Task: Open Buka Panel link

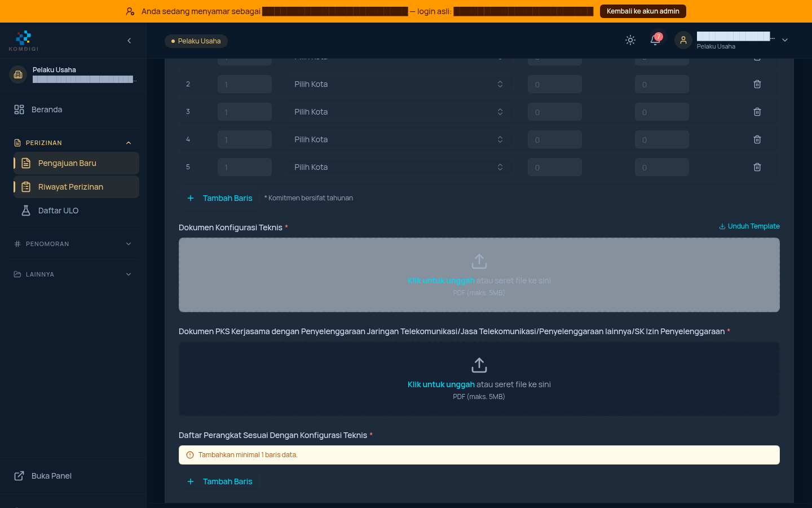Action: pyautogui.click(x=73, y=476)
